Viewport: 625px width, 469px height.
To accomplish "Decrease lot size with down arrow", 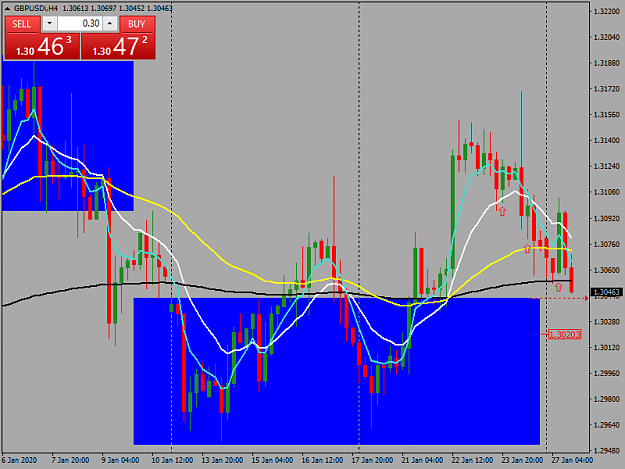I will (x=49, y=24).
